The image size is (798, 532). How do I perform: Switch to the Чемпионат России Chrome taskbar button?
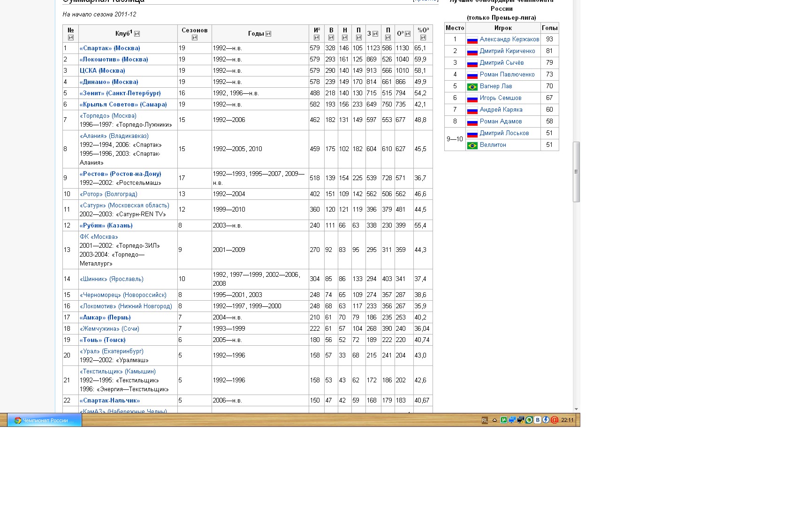point(45,420)
